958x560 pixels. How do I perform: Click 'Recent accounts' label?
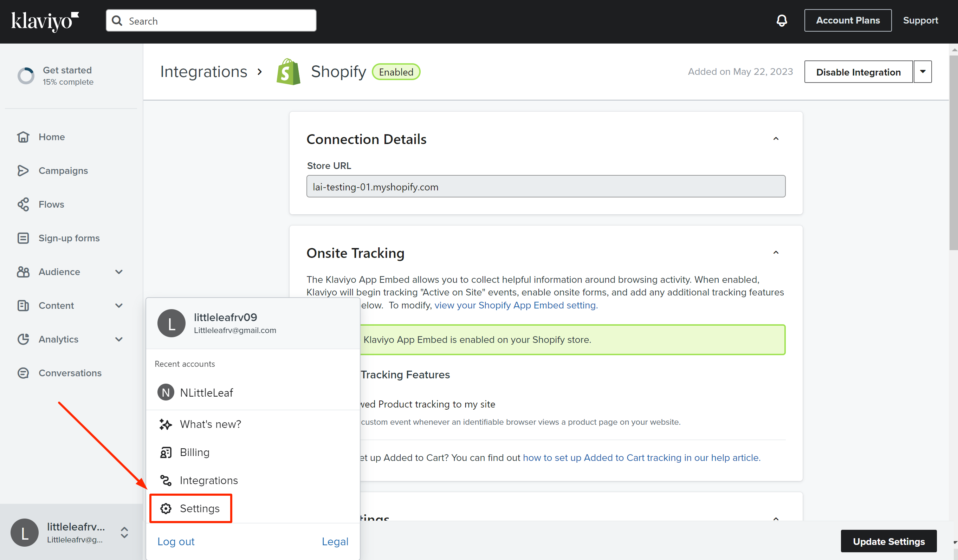tap(185, 364)
